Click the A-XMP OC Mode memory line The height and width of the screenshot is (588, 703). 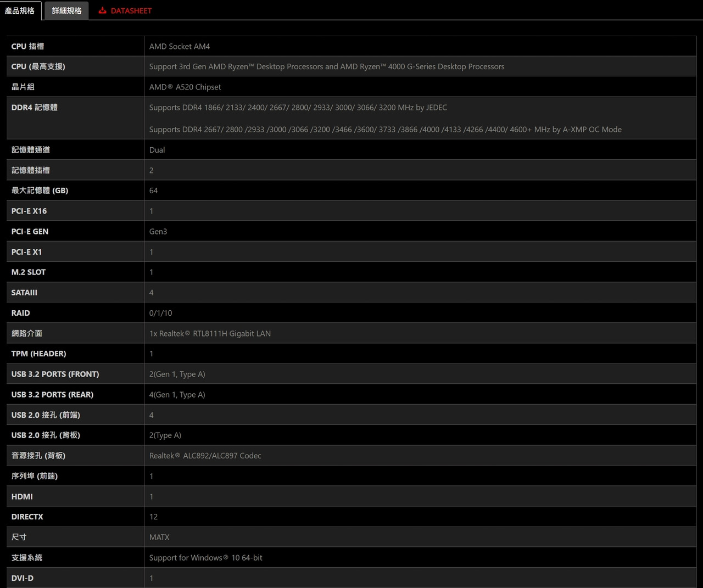tap(385, 130)
